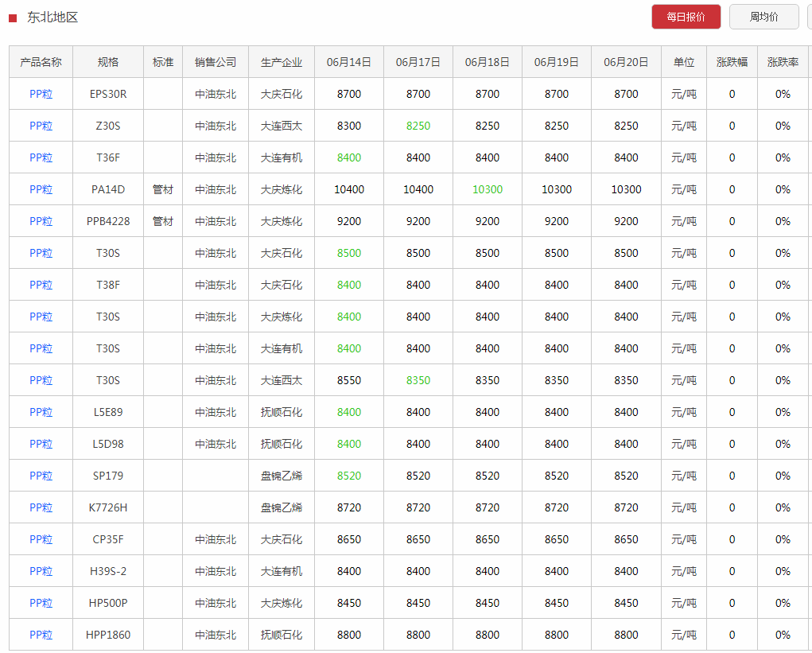The height and width of the screenshot is (653, 812).
Task: Click the 8720 price under 06月18日
Action: click(488, 507)
